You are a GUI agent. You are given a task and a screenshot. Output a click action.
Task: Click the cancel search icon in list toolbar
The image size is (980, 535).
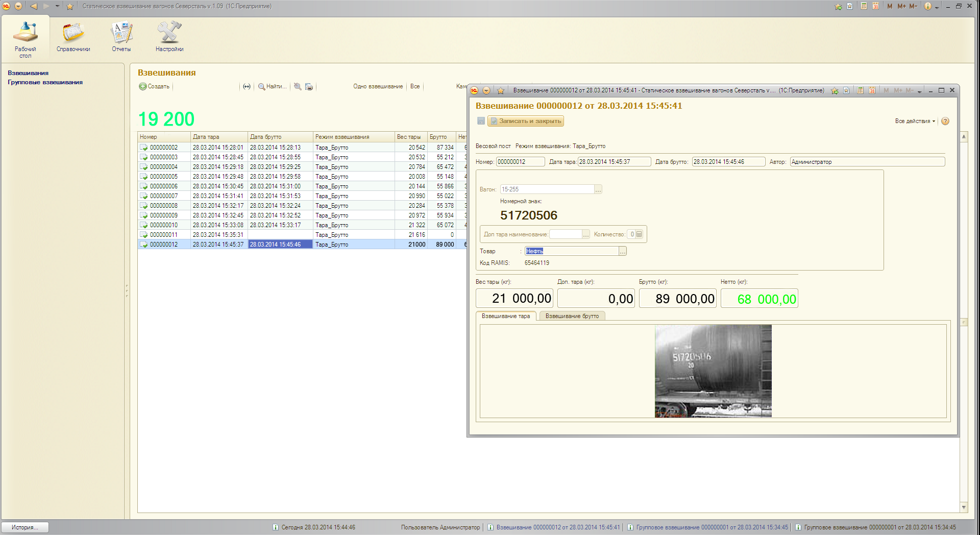coord(298,87)
